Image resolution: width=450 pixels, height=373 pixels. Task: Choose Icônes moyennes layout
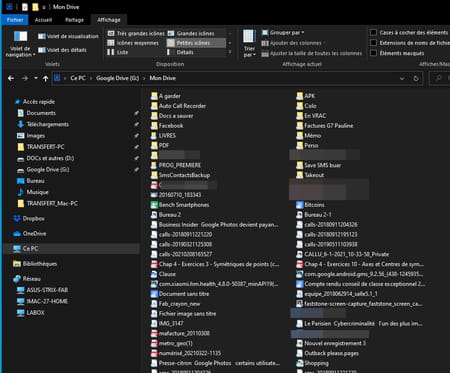[x=133, y=43]
